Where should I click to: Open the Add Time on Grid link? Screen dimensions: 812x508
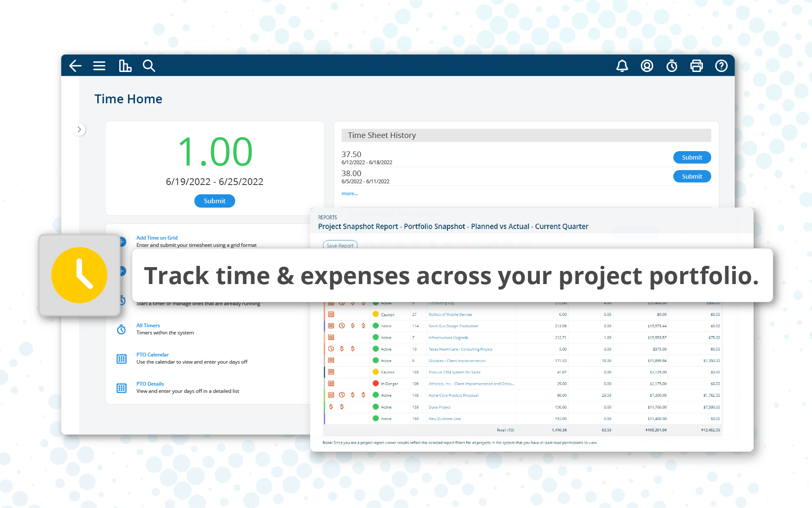pyautogui.click(x=157, y=238)
